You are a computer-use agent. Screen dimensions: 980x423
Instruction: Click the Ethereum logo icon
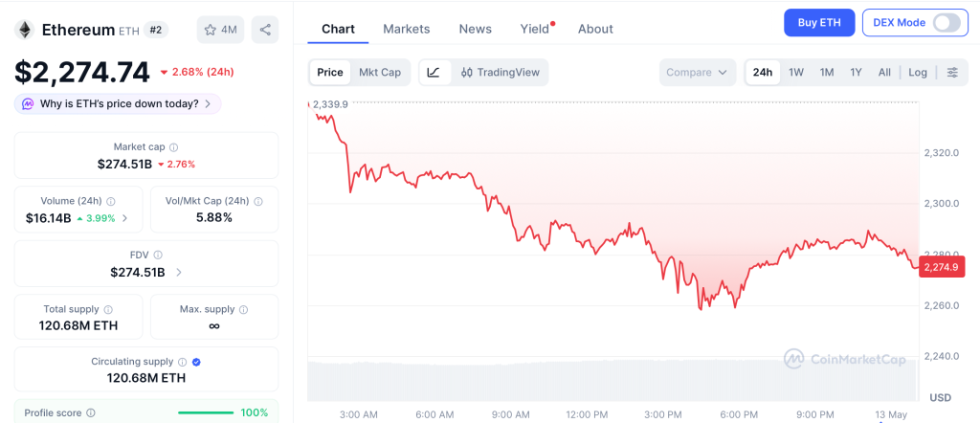(25, 30)
